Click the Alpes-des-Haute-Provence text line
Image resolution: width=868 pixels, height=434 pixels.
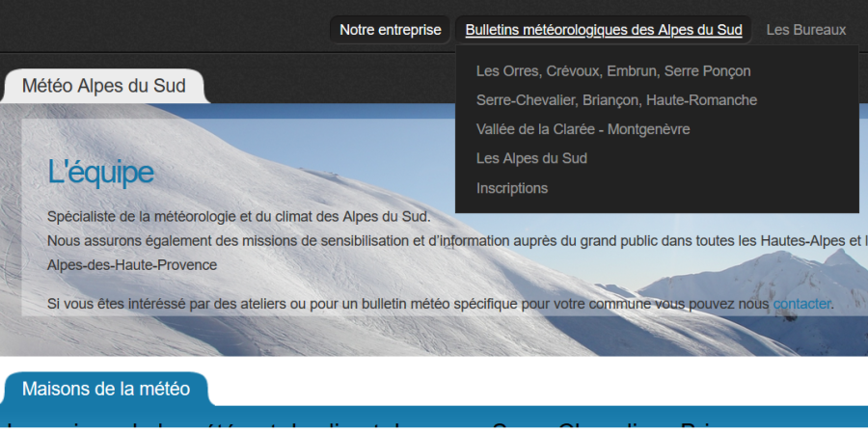(x=132, y=265)
